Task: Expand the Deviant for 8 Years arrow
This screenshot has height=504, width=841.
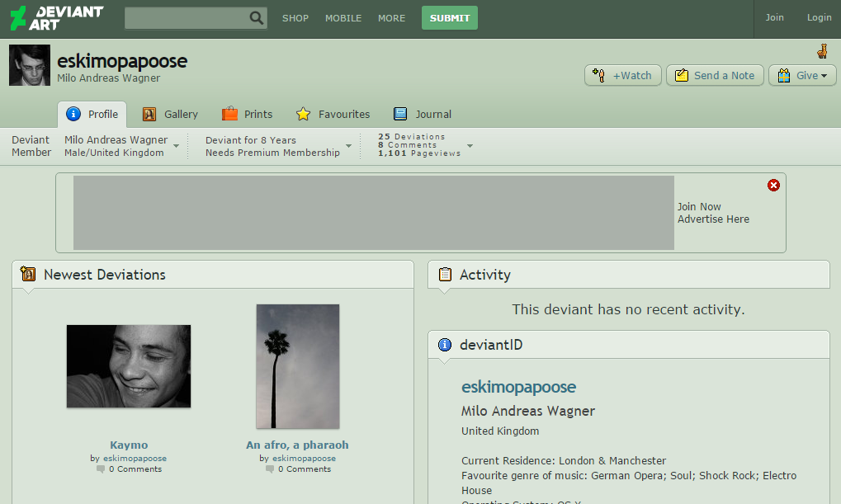Action: (x=348, y=146)
